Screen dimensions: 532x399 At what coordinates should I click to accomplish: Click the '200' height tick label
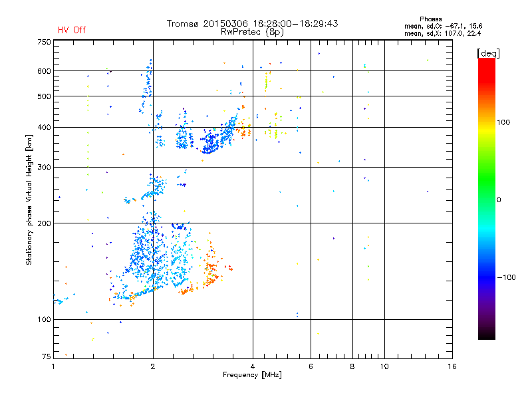coord(45,223)
